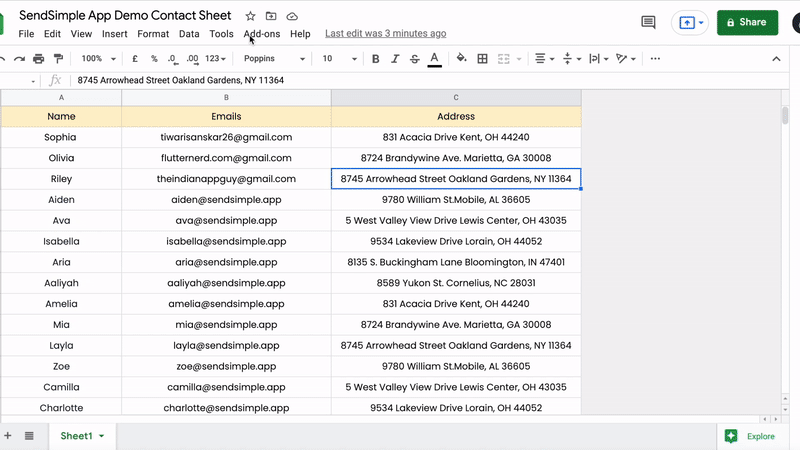Toggle italic formatting
This screenshot has height=450, width=800.
point(395,59)
